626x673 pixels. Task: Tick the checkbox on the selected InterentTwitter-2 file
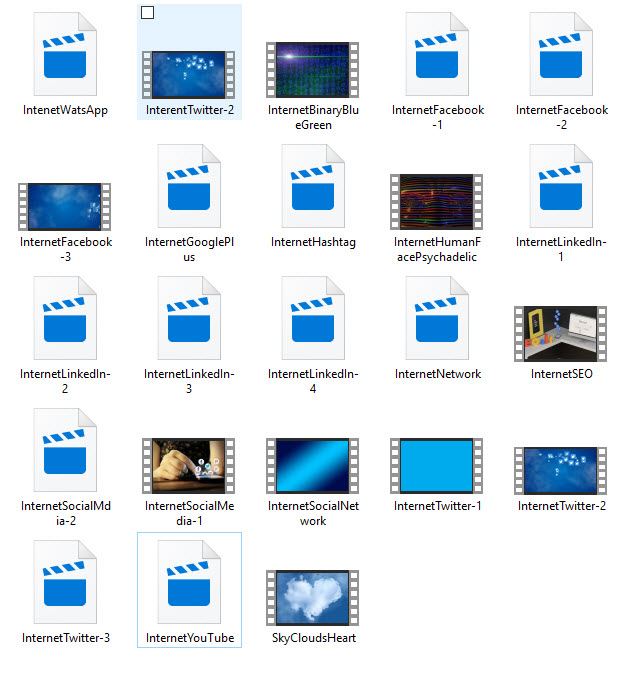click(x=148, y=13)
